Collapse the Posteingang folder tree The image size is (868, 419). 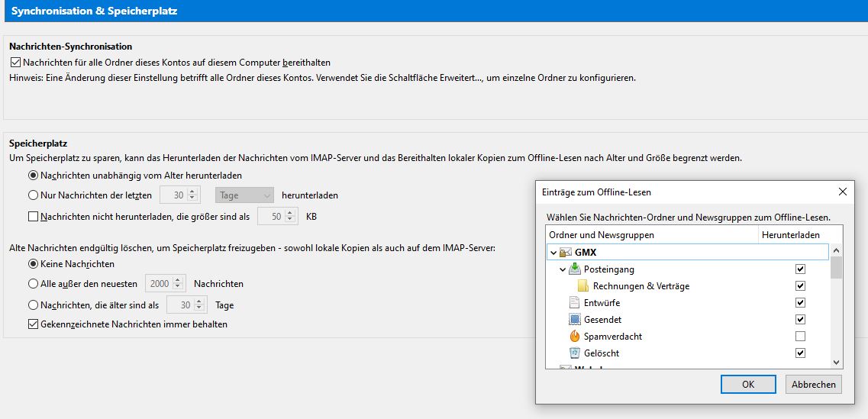click(563, 269)
